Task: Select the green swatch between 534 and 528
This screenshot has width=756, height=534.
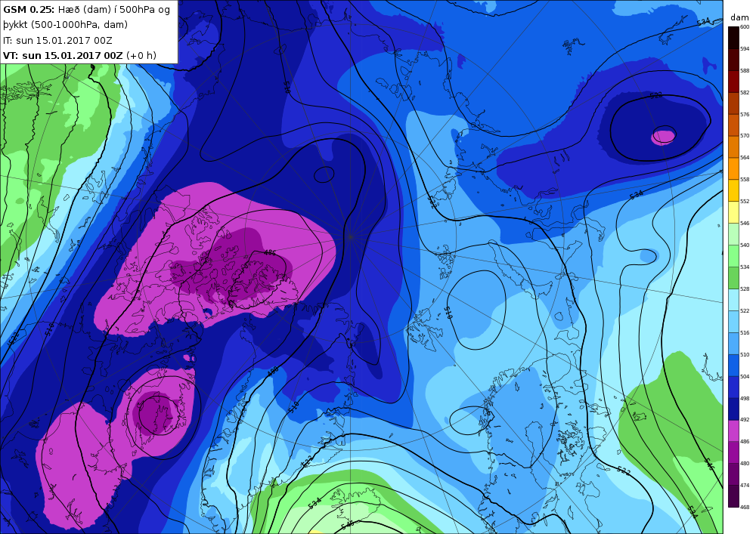Action: click(x=733, y=278)
